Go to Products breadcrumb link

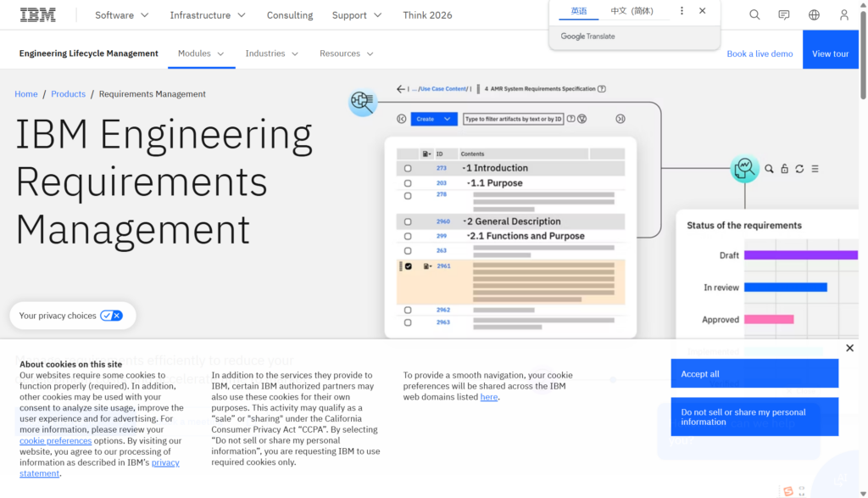68,94
